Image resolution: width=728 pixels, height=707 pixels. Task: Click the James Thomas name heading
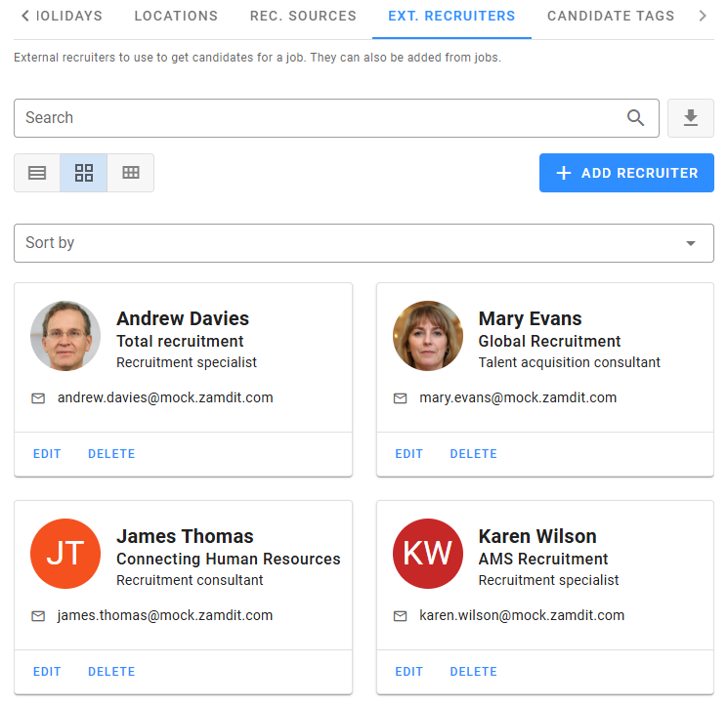[x=185, y=536]
